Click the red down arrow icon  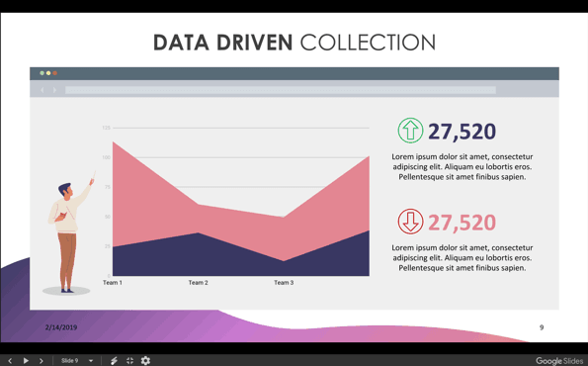coord(410,222)
